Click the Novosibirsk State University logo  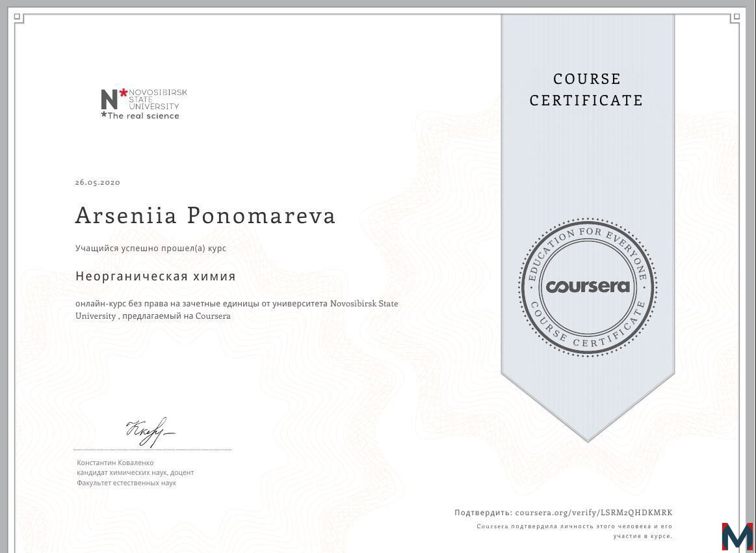click(144, 103)
